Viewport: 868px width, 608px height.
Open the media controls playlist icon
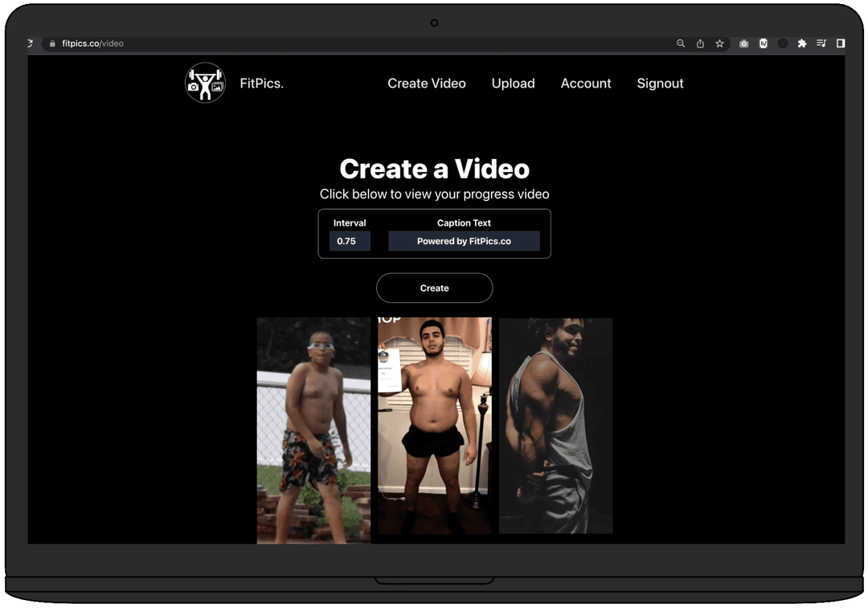click(821, 43)
